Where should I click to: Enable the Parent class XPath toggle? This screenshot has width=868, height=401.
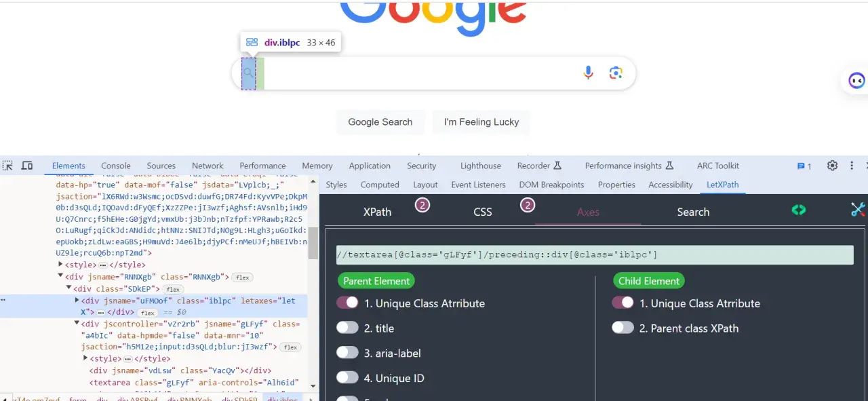tap(623, 328)
